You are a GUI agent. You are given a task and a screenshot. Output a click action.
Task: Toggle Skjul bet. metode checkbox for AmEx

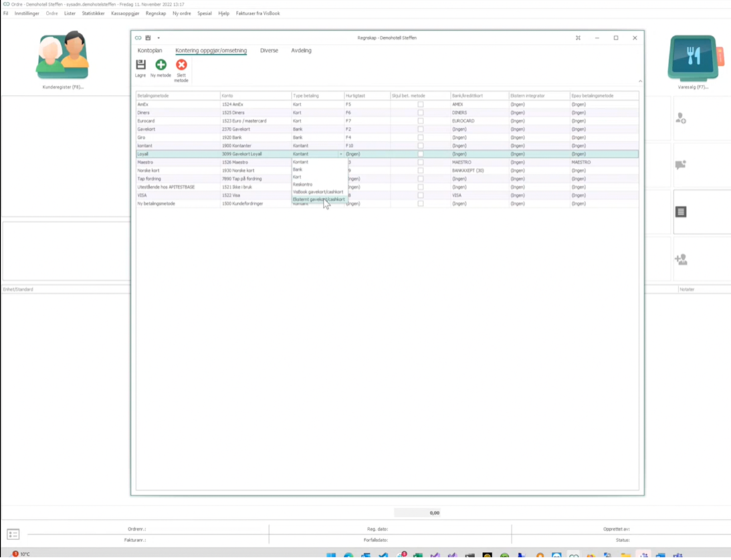pos(421,104)
